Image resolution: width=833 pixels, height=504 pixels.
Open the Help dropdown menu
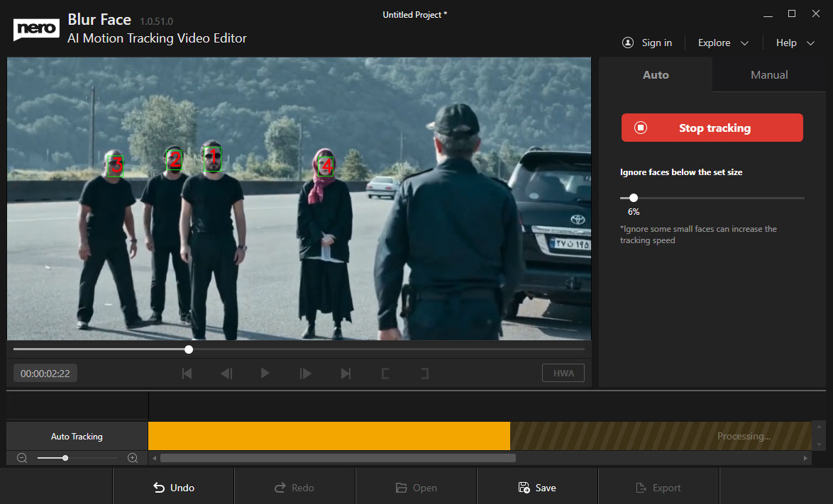click(x=795, y=43)
